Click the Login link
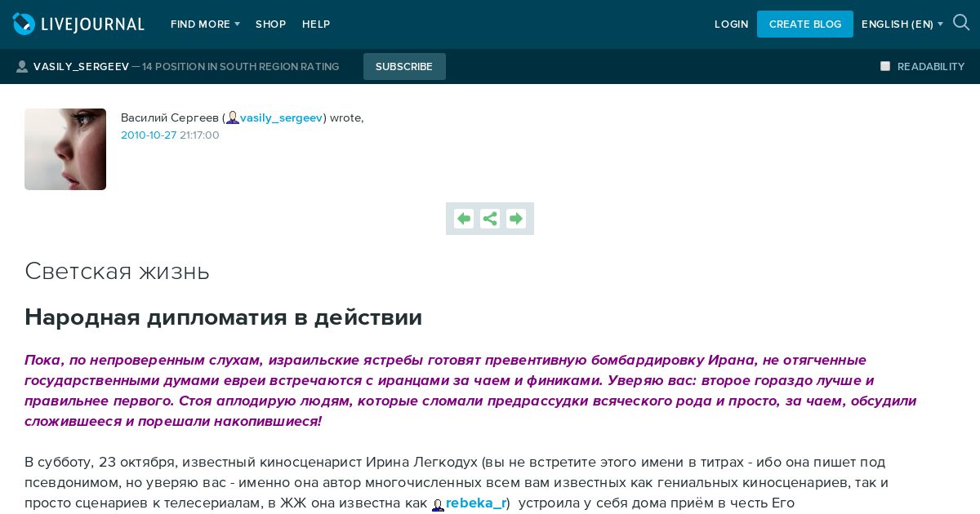Image resolution: width=980 pixels, height=514 pixels. click(732, 24)
